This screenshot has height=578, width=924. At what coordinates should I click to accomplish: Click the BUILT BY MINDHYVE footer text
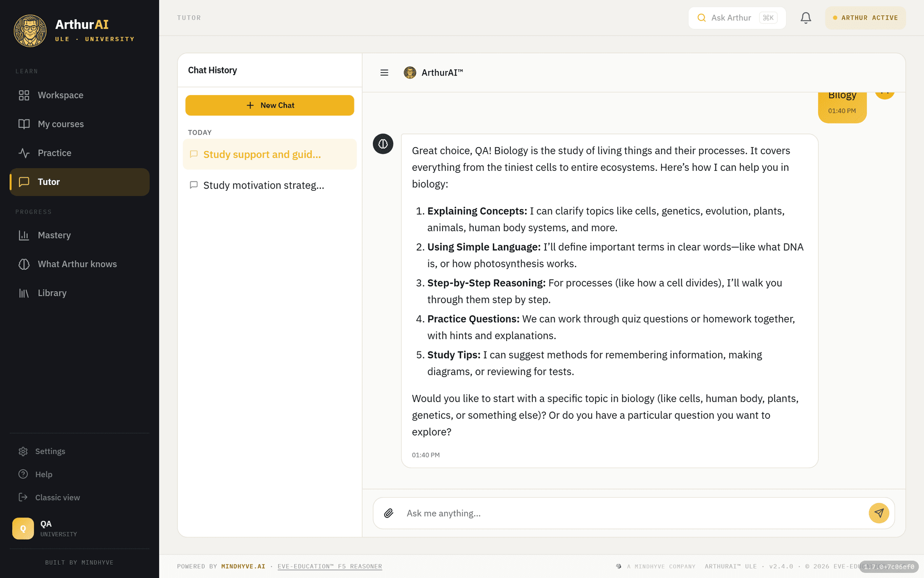[79, 562]
